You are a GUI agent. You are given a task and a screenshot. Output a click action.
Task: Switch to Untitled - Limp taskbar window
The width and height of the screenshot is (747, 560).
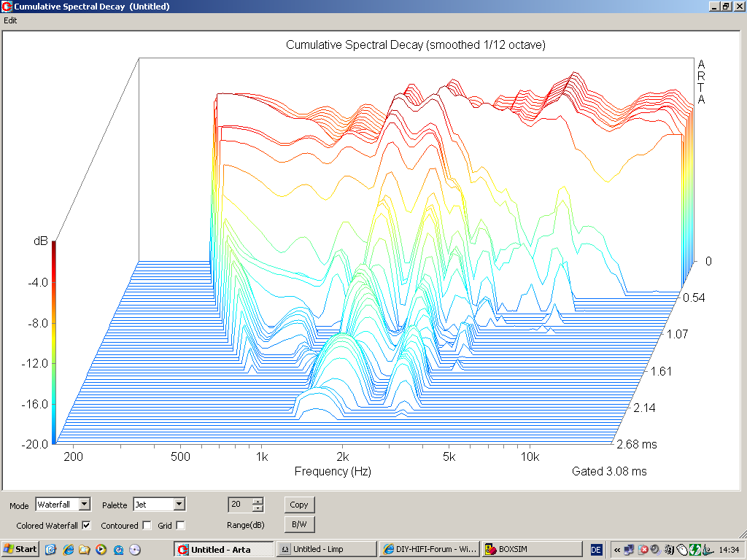(x=325, y=549)
